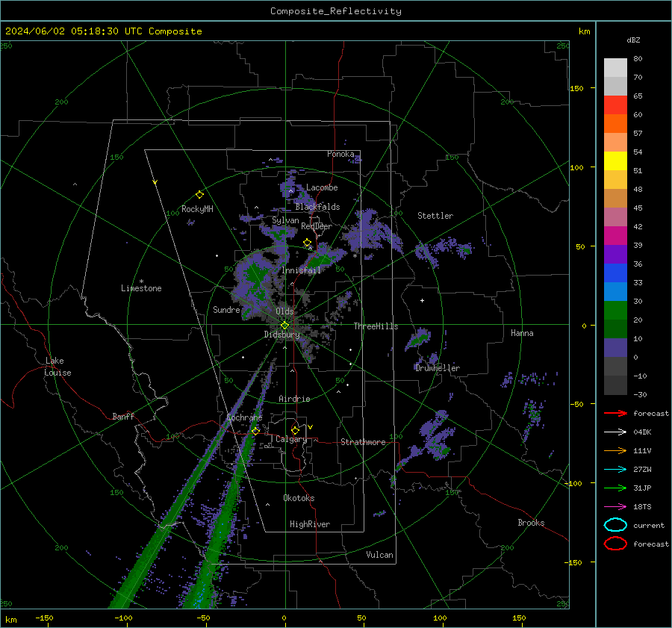Viewport: 672px width, 628px height.
Task: Pick the blue 36-33 dBZ swatch
Action: click(x=615, y=273)
